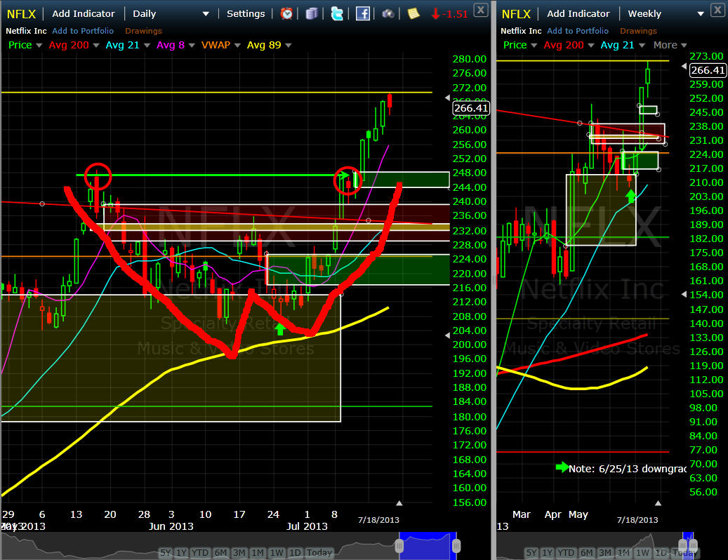Expand the VWAP indicator dropdown
Viewport: 728px width, 560px height.
237,46
